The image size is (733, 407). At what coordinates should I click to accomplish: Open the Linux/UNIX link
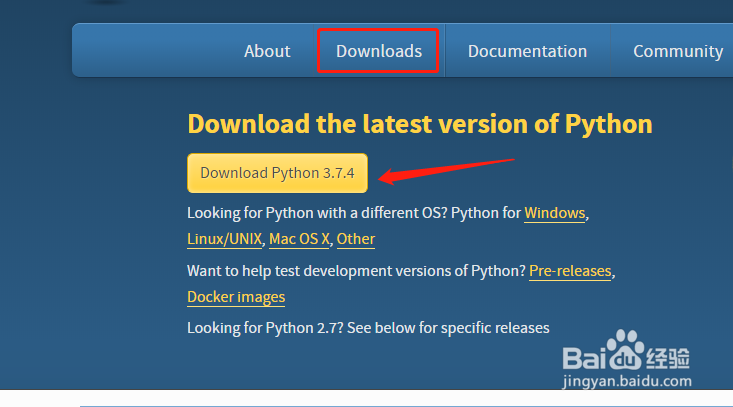[x=225, y=239]
